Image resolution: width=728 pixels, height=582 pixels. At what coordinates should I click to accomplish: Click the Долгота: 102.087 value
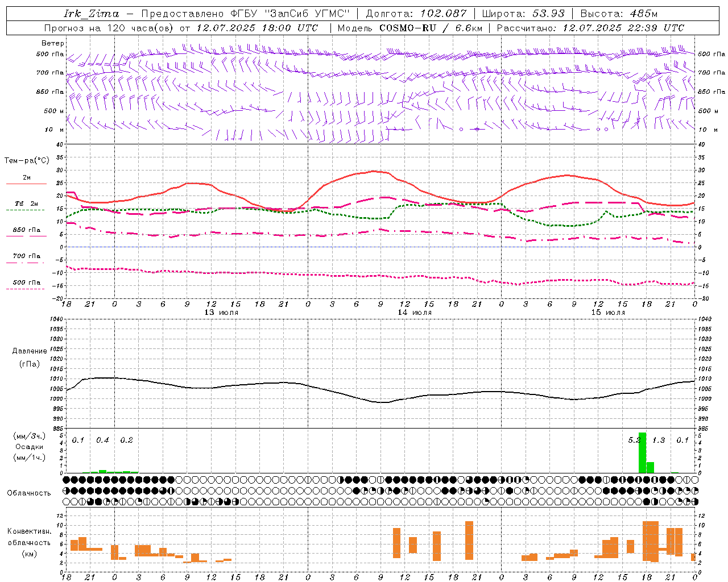416,13
